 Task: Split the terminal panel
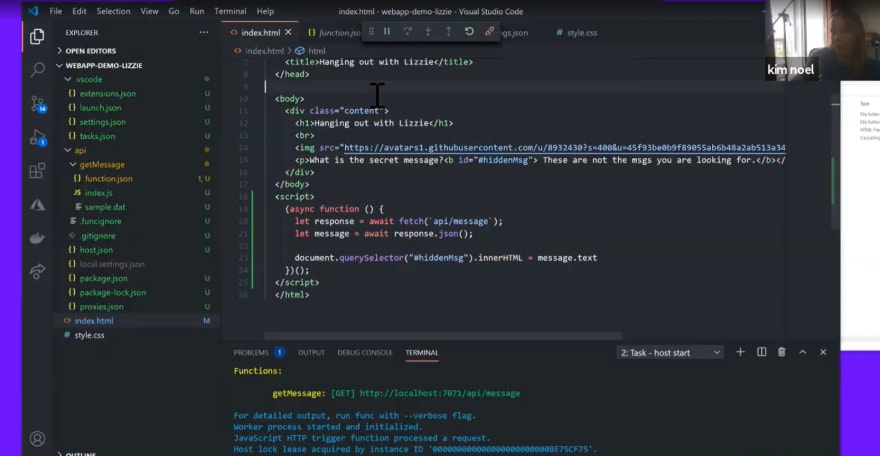762,352
